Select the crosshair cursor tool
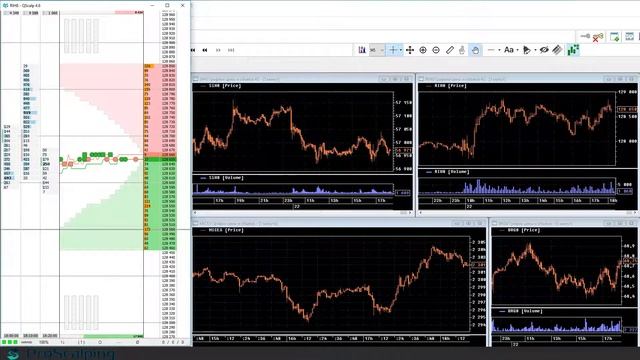Viewport: 640px width, 360px height. [393, 50]
